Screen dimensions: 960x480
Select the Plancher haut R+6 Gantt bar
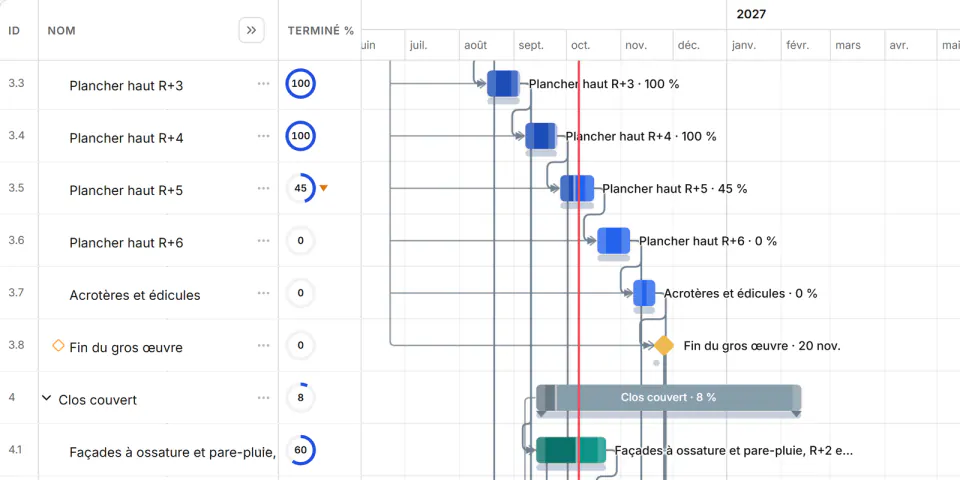(x=613, y=241)
